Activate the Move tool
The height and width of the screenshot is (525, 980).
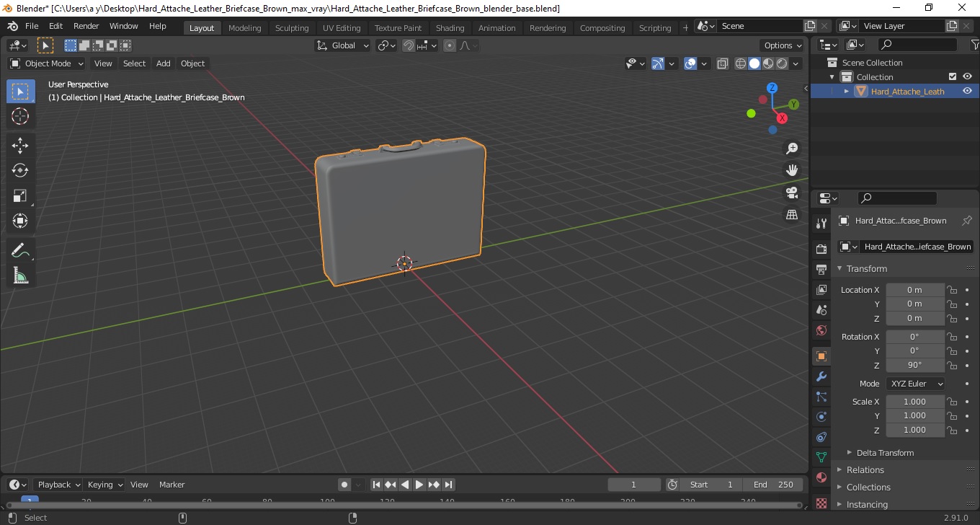(20, 145)
